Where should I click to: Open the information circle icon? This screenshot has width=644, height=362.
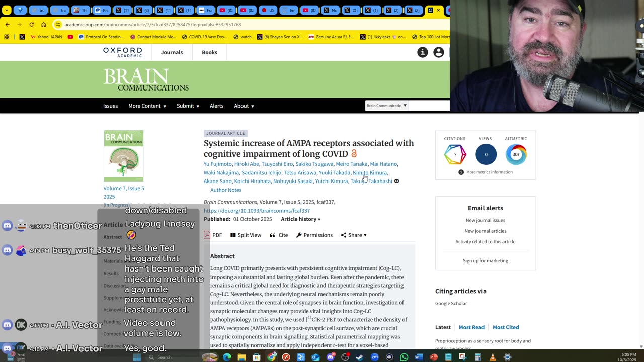[x=423, y=52]
